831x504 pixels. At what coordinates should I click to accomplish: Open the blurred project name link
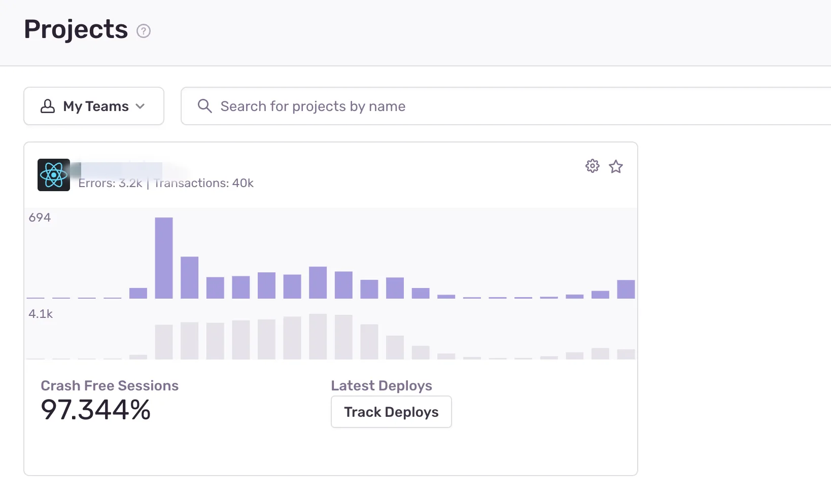121,168
